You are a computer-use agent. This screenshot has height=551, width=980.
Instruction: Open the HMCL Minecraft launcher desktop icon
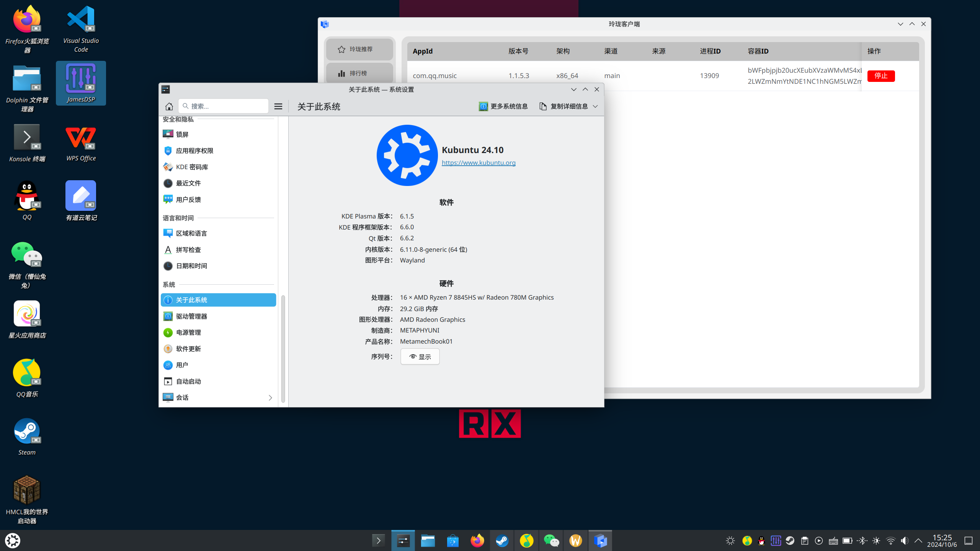tap(27, 499)
